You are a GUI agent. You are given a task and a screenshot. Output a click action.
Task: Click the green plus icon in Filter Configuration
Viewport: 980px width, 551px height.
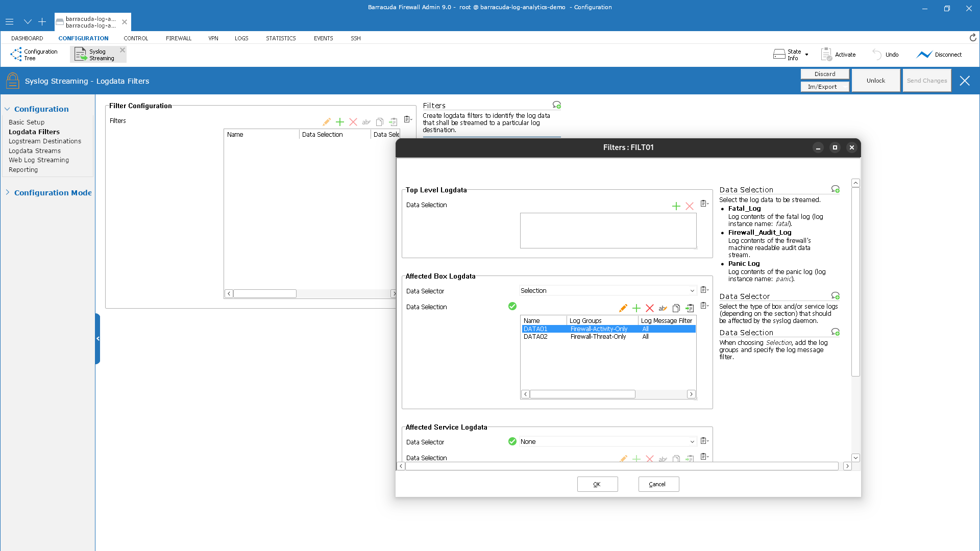pos(340,122)
